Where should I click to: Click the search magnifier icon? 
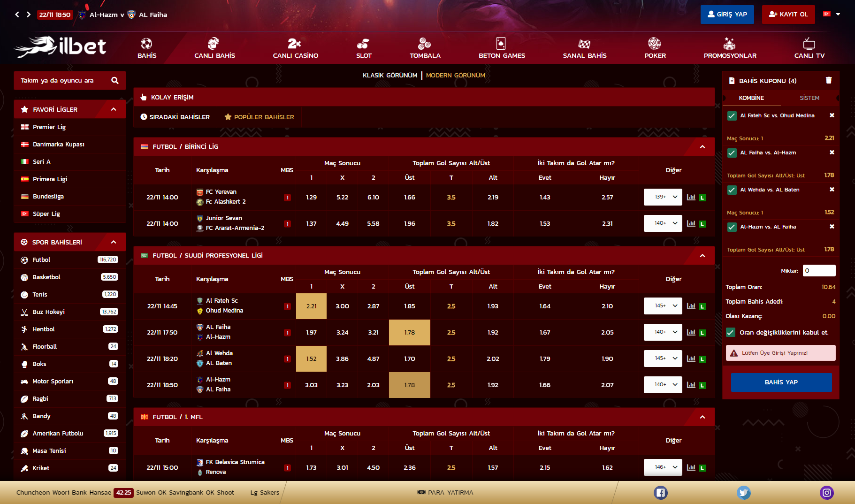(x=115, y=80)
